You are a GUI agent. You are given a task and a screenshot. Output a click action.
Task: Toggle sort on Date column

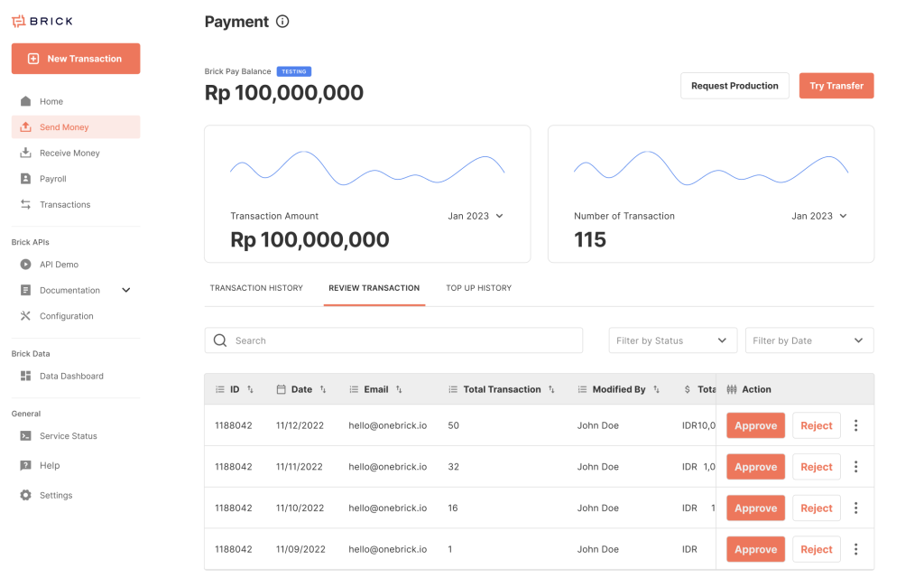point(323,389)
